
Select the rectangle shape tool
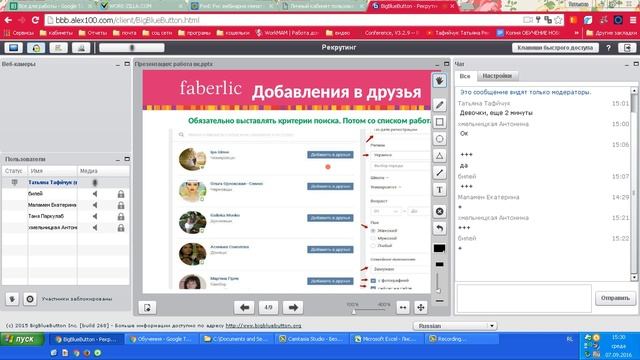point(439,122)
